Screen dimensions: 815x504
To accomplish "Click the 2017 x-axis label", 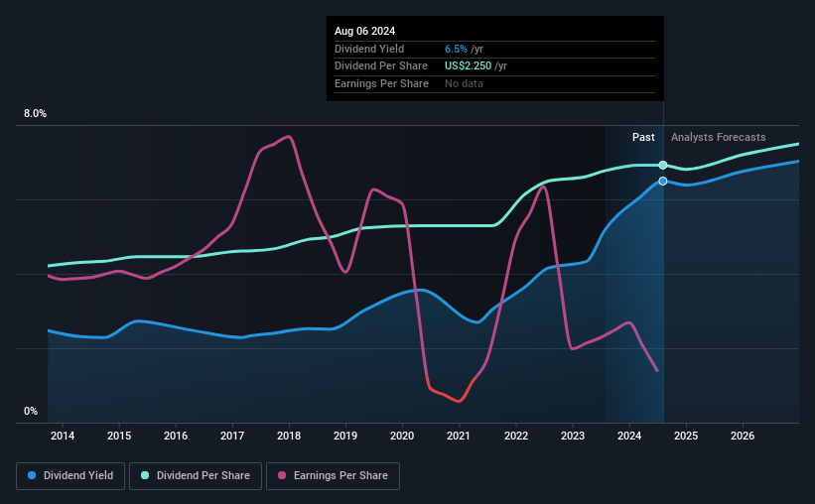I will (x=232, y=436).
